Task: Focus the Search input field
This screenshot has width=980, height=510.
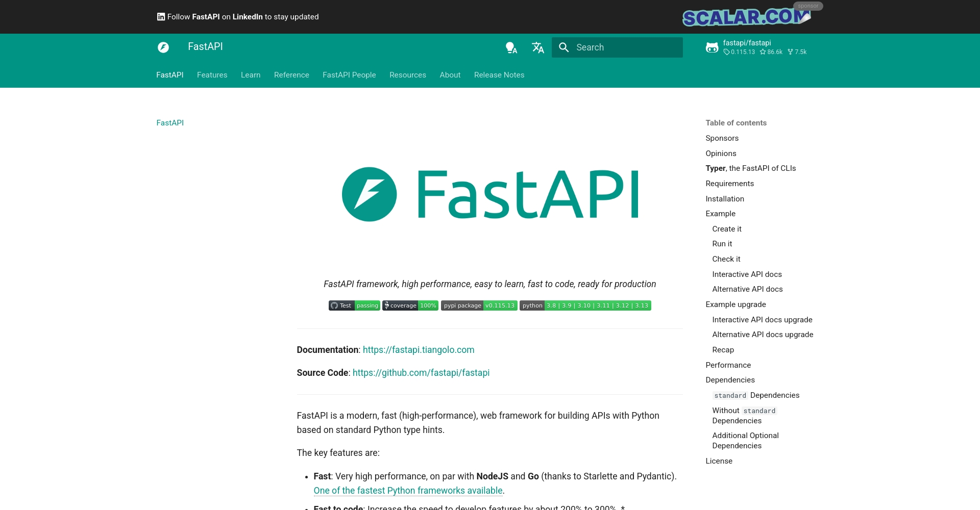Action: (x=617, y=47)
